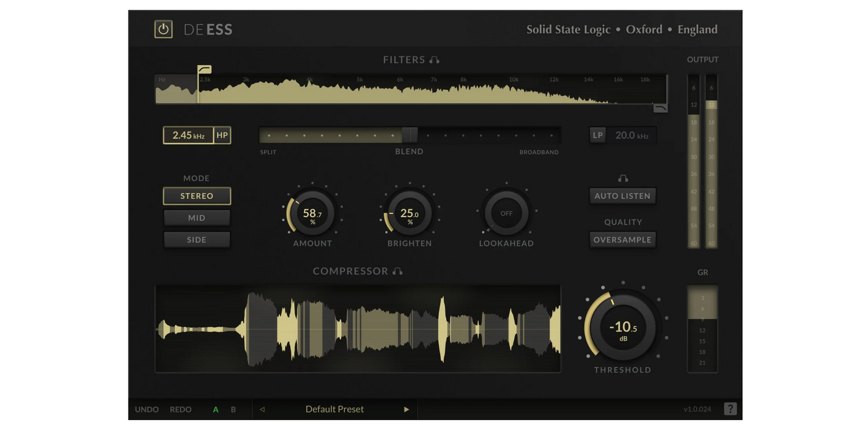Screen dimensions: 868x428
Task: Click the 10k frequency label on the spectrum
Action: [x=513, y=79]
